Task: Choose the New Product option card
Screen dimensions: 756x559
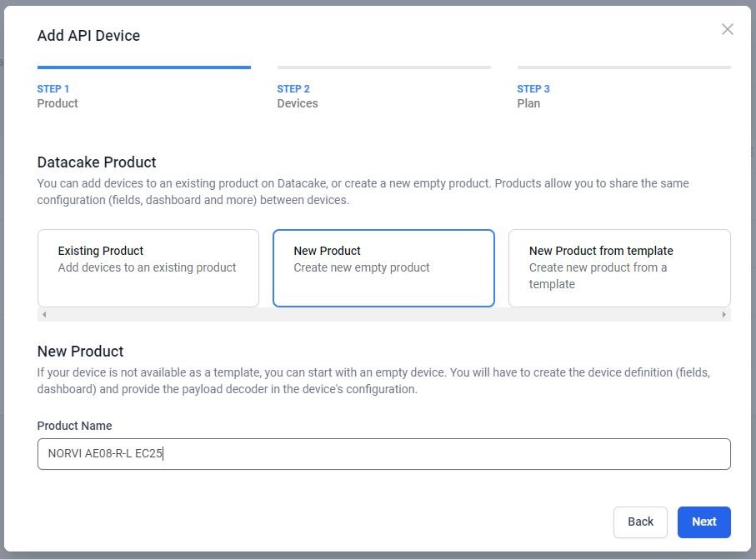Action: 383,267
